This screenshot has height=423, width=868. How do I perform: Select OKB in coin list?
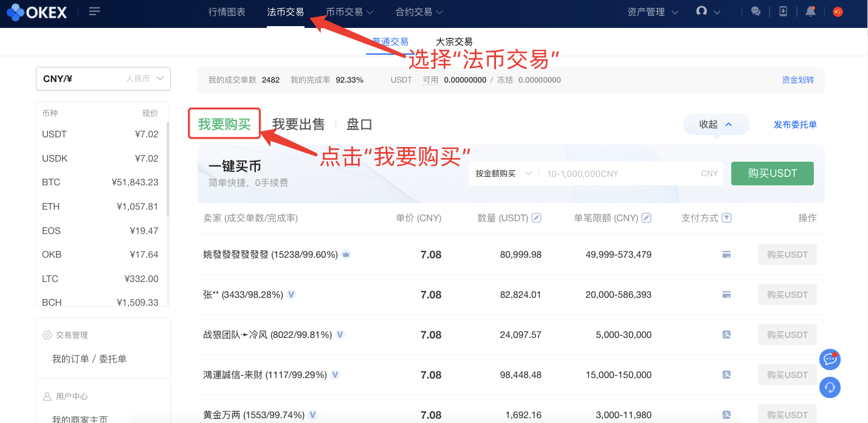point(100,255)
